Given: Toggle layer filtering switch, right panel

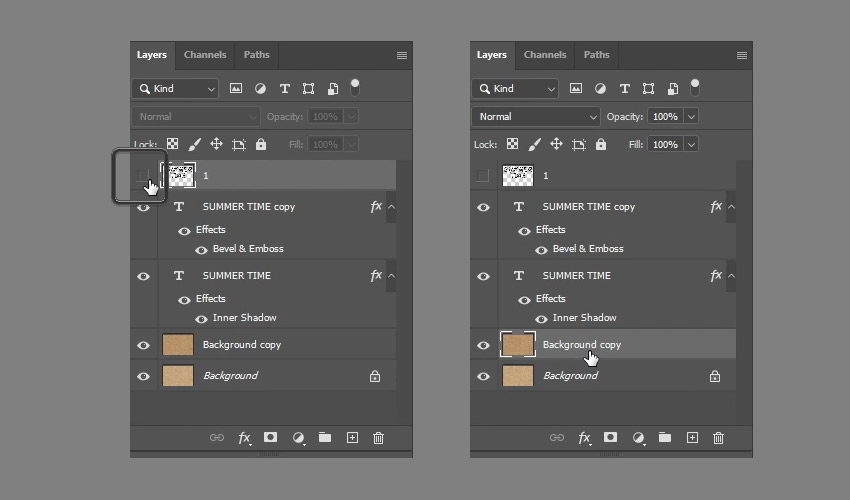Looking at the screenshot, I should click(694, 87).
